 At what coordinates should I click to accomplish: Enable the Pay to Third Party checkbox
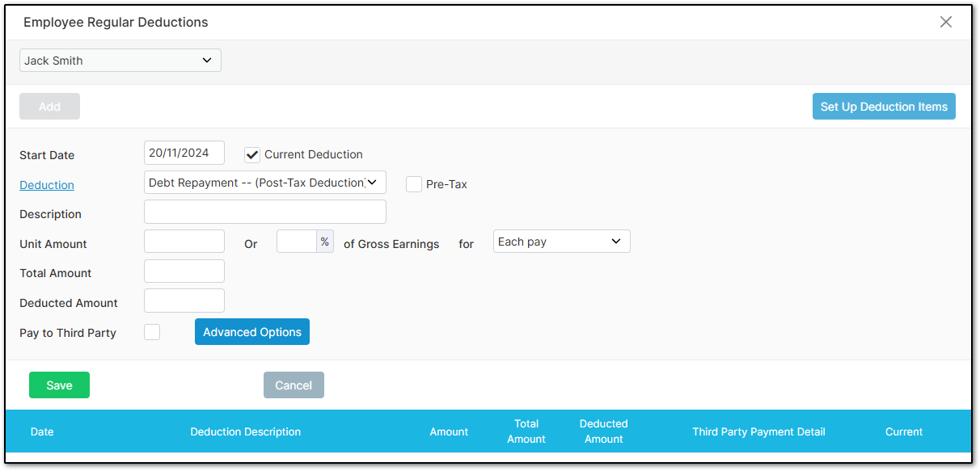152,332
